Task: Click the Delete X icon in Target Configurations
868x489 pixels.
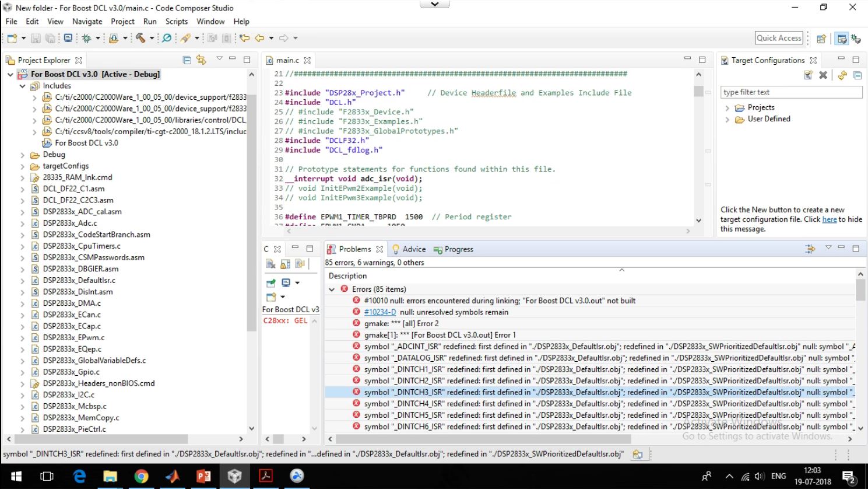Action: pos(823,75)
